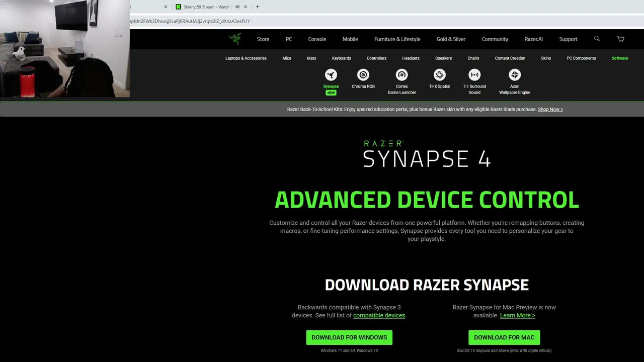Go to the Content Creation category
Viewport: 644px width, 362px height.
pyautogui.click(x=510, y=58)
